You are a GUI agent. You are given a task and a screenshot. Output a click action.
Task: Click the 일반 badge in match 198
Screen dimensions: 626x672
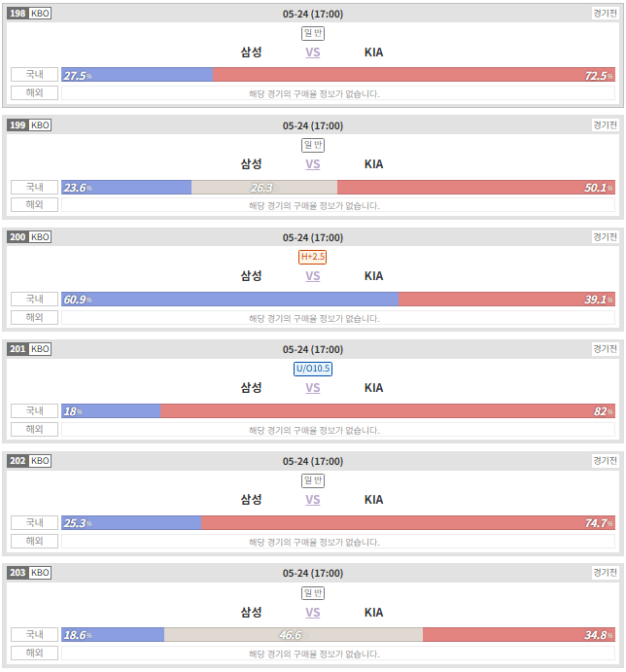pyautogui.click(x=312, y=33)
